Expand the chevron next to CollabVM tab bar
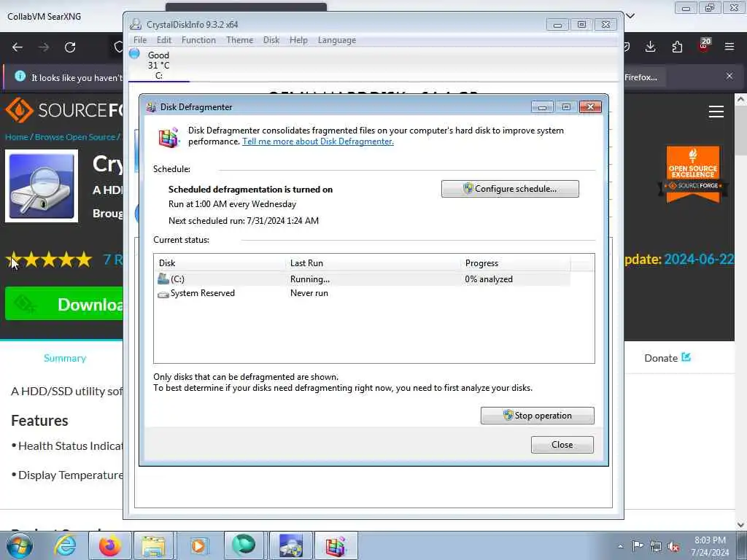 tap(630, 16)
